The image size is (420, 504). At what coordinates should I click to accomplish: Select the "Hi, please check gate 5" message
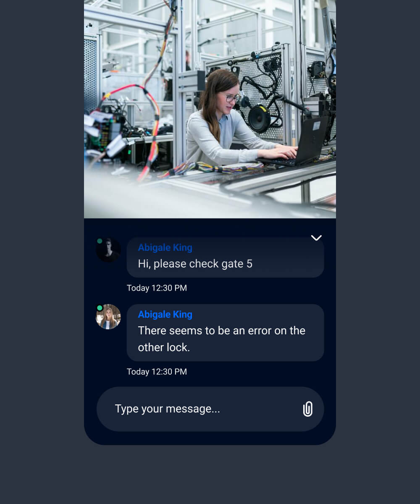(225, 257)
